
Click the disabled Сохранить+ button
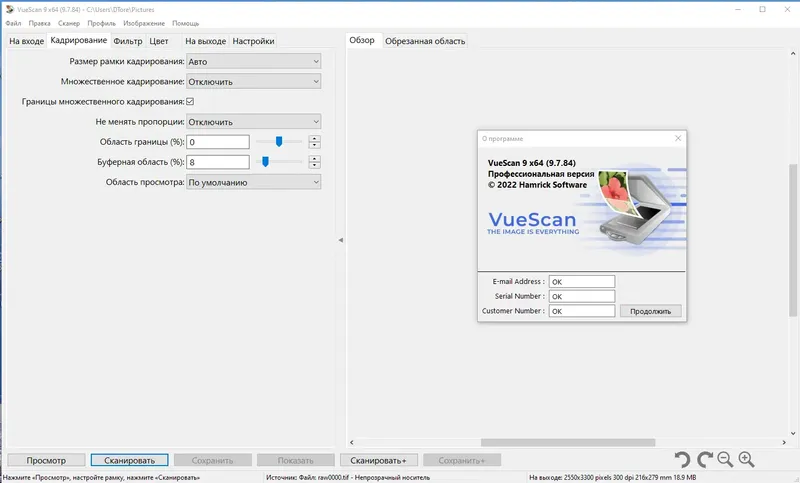[x=462, y=460]
